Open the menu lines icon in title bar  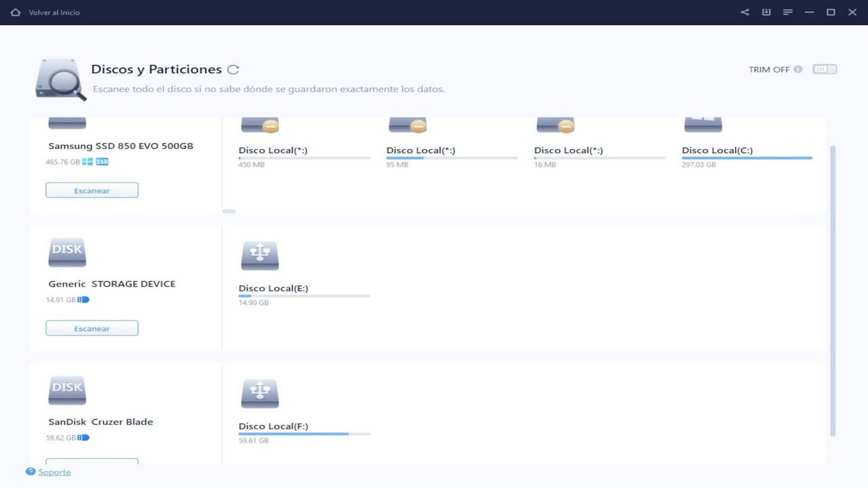[x=788, y=12]
